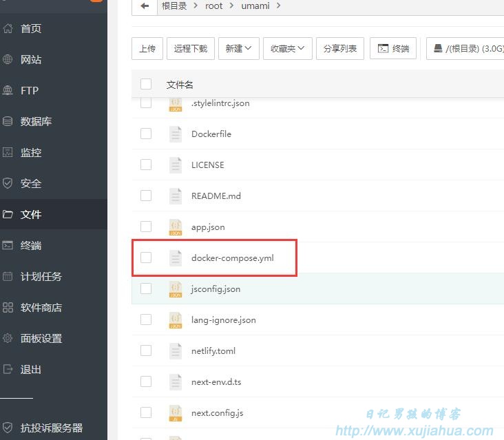Check the box for LICENSE
This screenshot has height=440, width=504.
[x=146, y=165]
